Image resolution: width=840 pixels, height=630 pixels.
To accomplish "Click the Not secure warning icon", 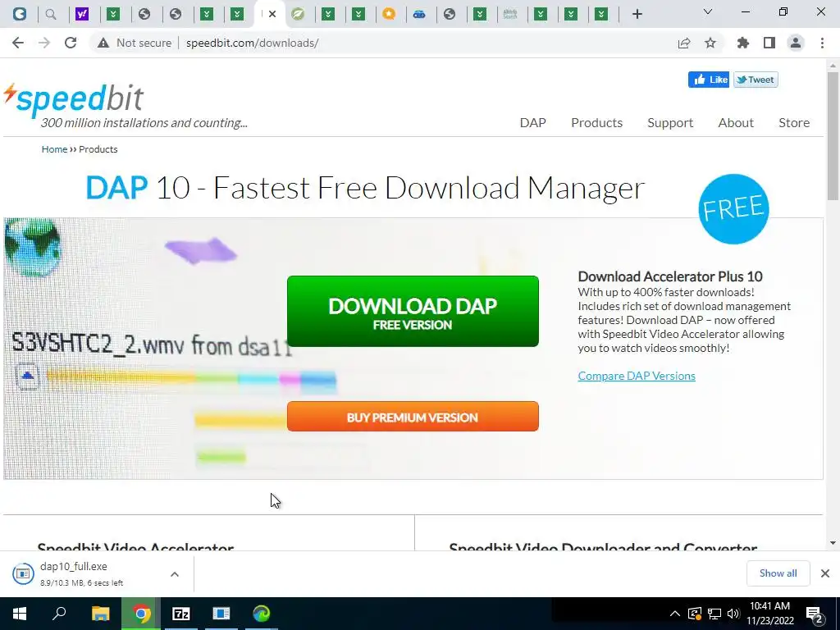I will tap(103, 43).
